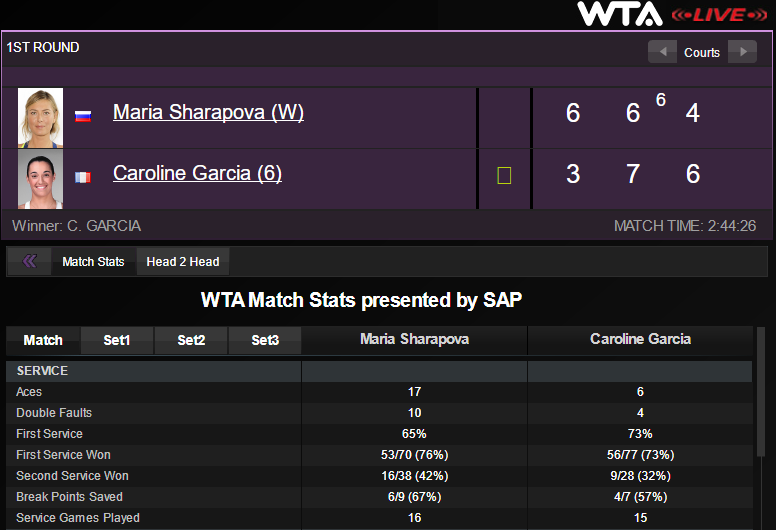Show Set1 statistics

pyautogui.click(x=117, y=340)
